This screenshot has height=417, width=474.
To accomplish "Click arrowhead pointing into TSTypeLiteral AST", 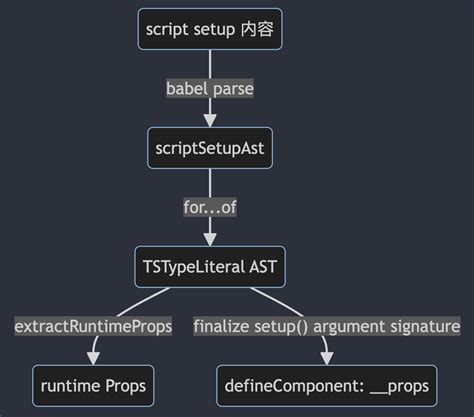I will [210, 240].
